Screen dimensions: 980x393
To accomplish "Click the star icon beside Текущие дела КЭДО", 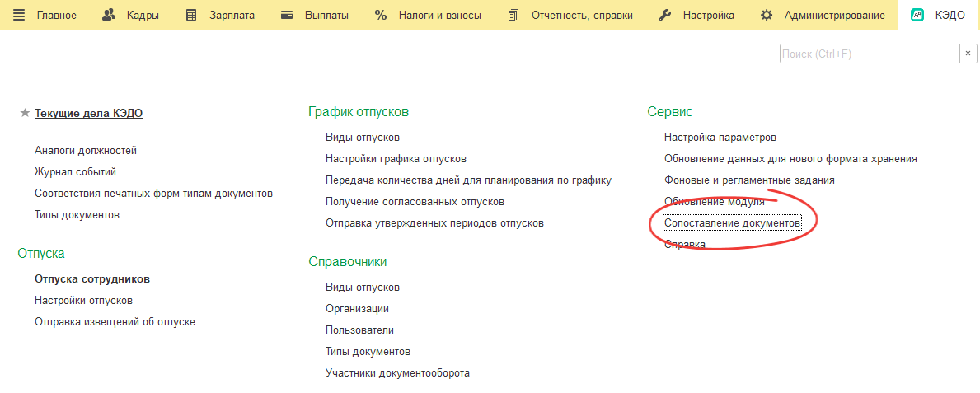I will (x=25, y=113).
